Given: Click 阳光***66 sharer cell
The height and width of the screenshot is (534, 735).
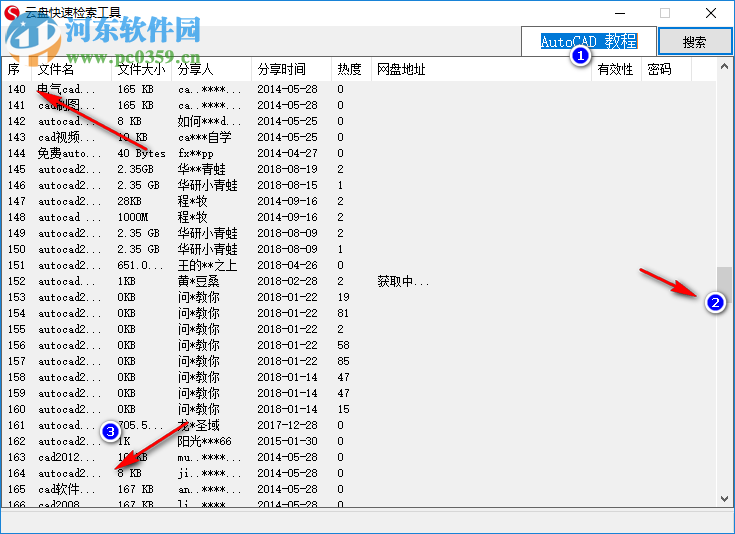Looking at the screenshot, I should pyautogui.click(x=205, y=441).
